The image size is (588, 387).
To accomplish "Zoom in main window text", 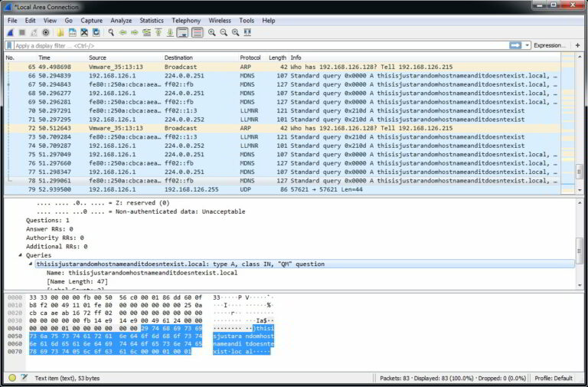I will pos(212,33).
